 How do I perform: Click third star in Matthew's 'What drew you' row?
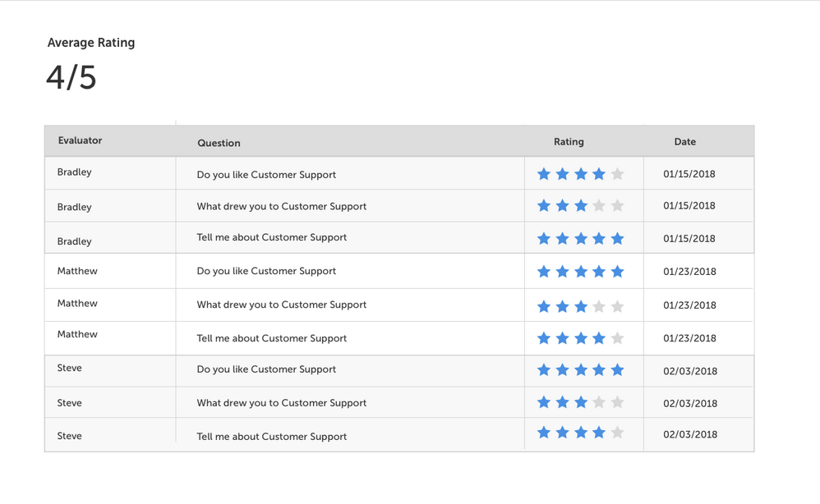pos(581,306)
